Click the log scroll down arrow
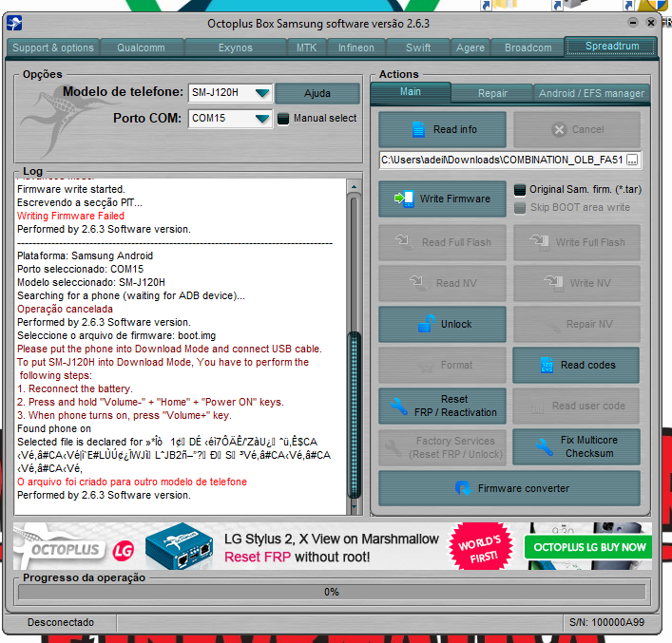Viewport: 672px width, 643px height. coord(355,506)
